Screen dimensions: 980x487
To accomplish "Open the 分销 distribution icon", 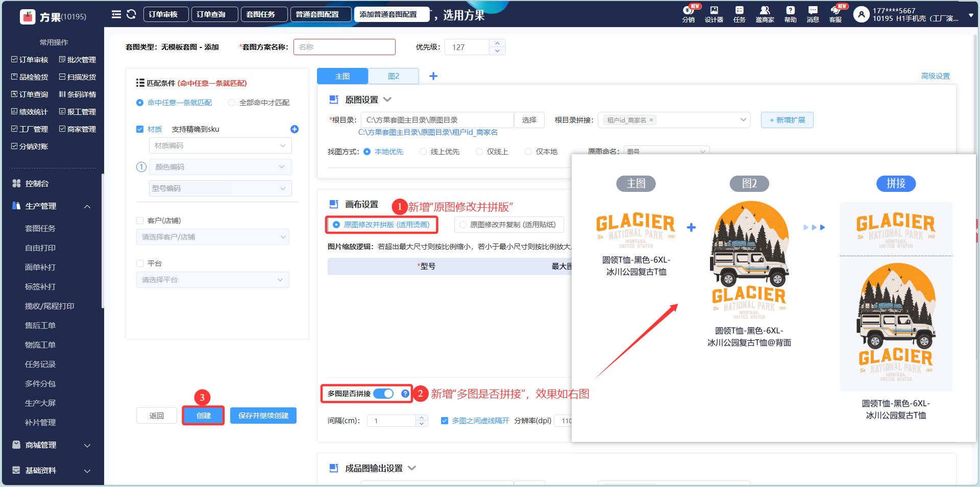I will pos(688,14).
